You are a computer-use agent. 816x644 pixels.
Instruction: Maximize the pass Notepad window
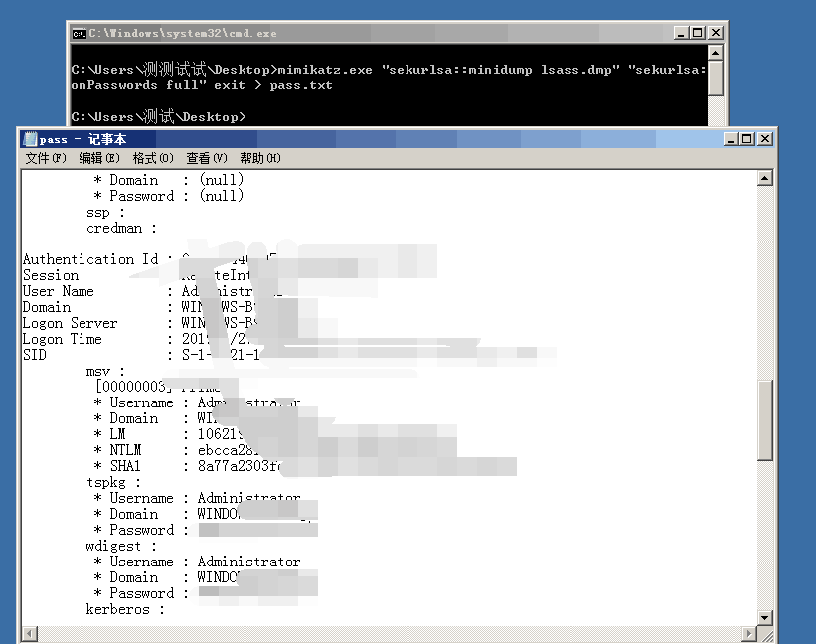click(x=747, y=139)
